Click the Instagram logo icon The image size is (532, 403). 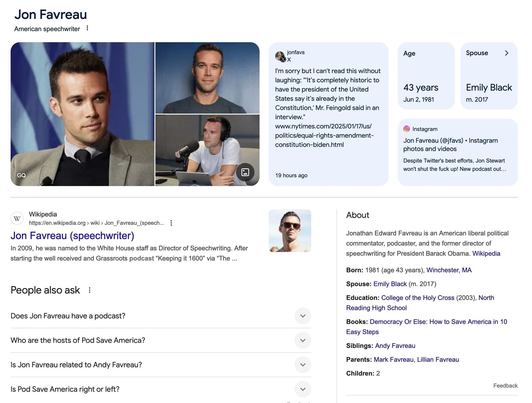tap(406, 129)
